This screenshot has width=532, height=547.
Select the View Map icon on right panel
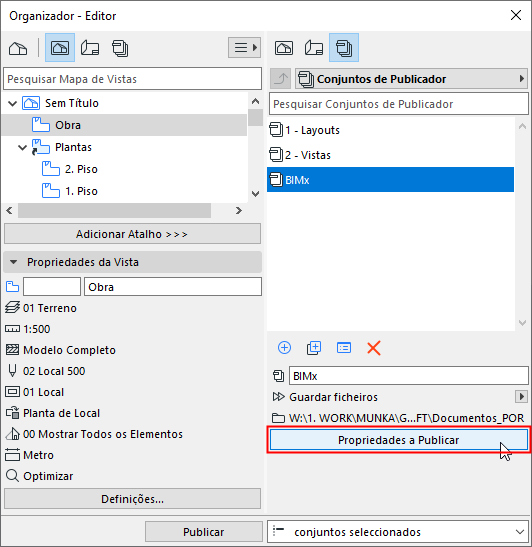pos(284,48)
